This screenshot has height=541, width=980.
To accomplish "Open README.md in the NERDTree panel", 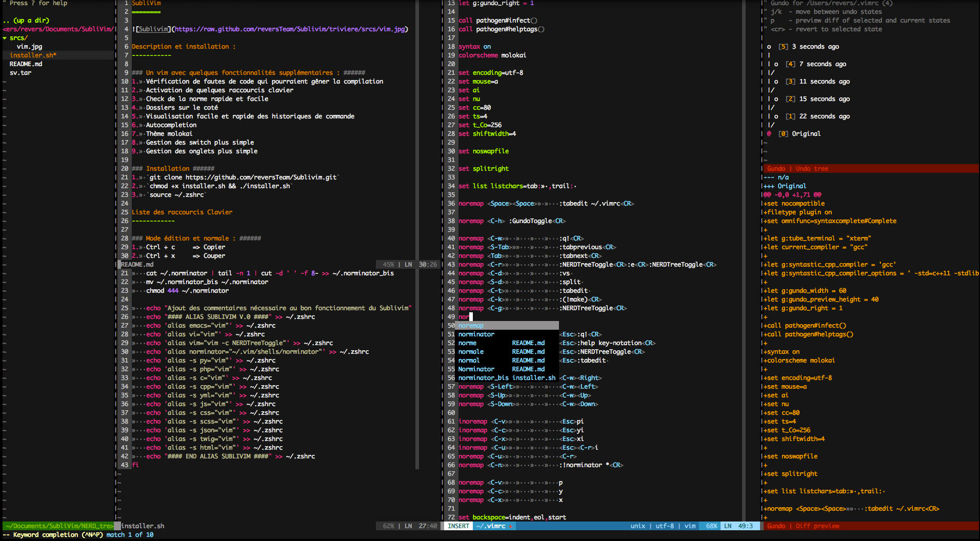I will 26,64.
